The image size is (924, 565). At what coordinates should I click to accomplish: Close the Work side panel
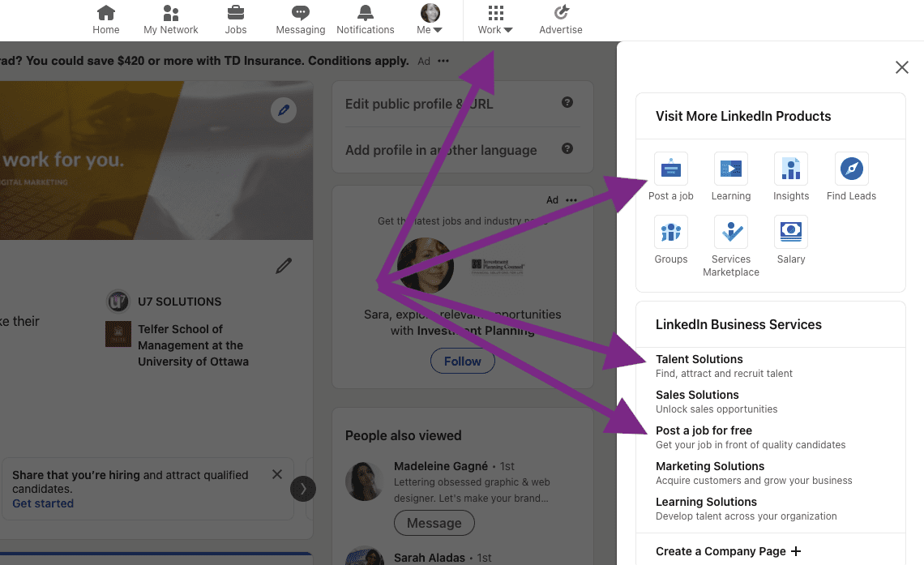[901, 67]
